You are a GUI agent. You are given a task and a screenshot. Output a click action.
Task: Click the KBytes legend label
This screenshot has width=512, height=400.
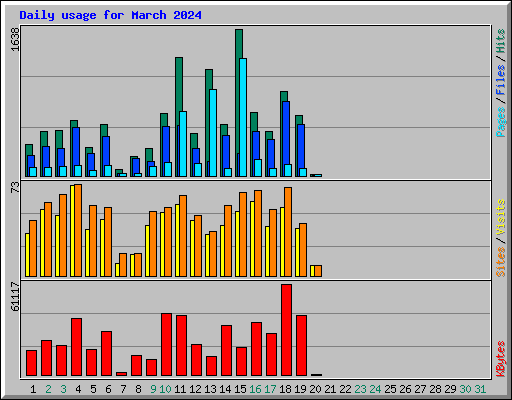pos(501,359)
